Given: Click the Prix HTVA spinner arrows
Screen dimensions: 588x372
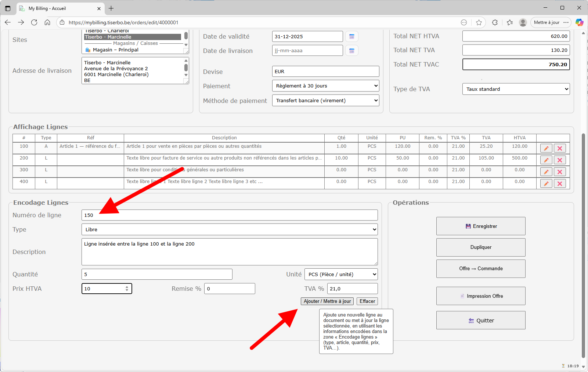Looking at the screenshot, I should 127,289.
